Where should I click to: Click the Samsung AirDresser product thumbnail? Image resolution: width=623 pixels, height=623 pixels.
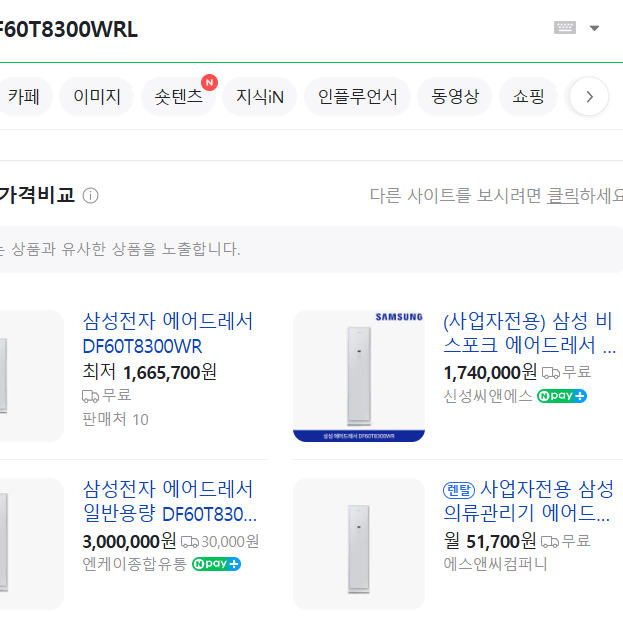359,376
